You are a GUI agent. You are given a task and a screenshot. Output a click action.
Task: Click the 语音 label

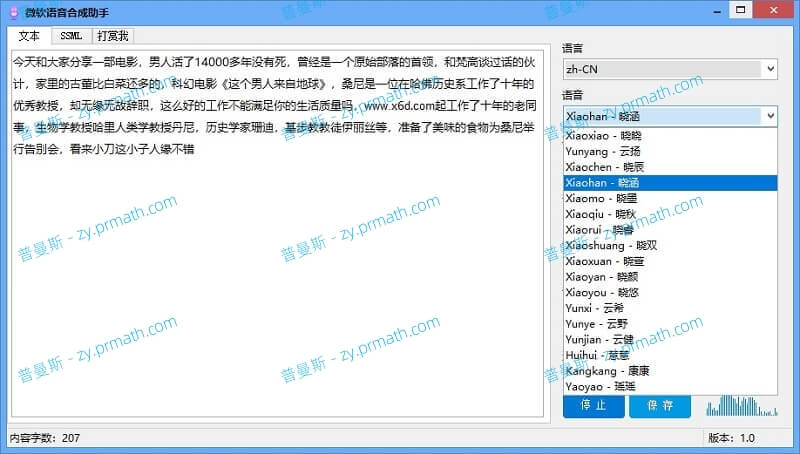click(572, 95)
